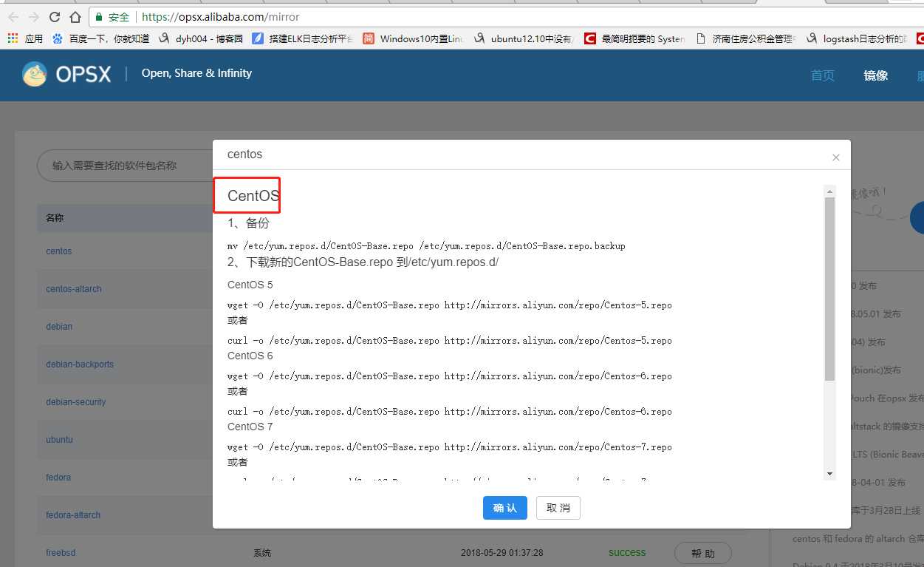Image resolution: width=924 pixels, height=567 pixels.
Task: Click the 'CentOS 5' label
Action: pyautogui.click(x=250, y=285)
